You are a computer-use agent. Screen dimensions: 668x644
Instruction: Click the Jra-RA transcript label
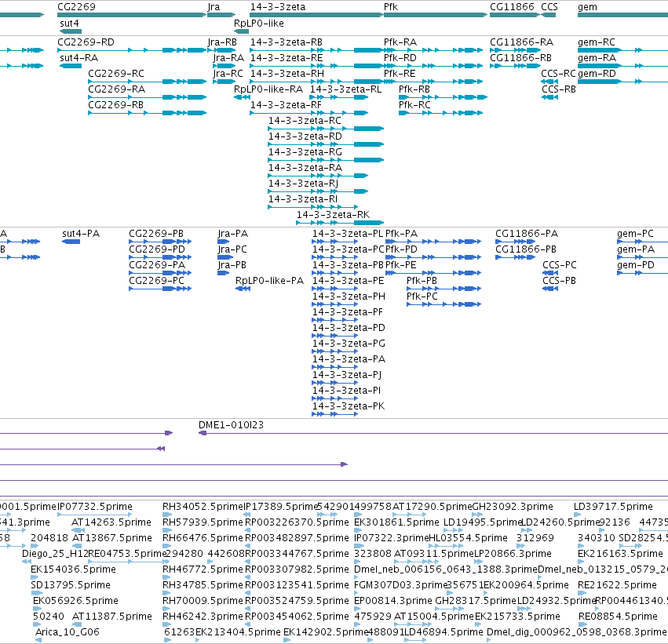coord(228,58)
